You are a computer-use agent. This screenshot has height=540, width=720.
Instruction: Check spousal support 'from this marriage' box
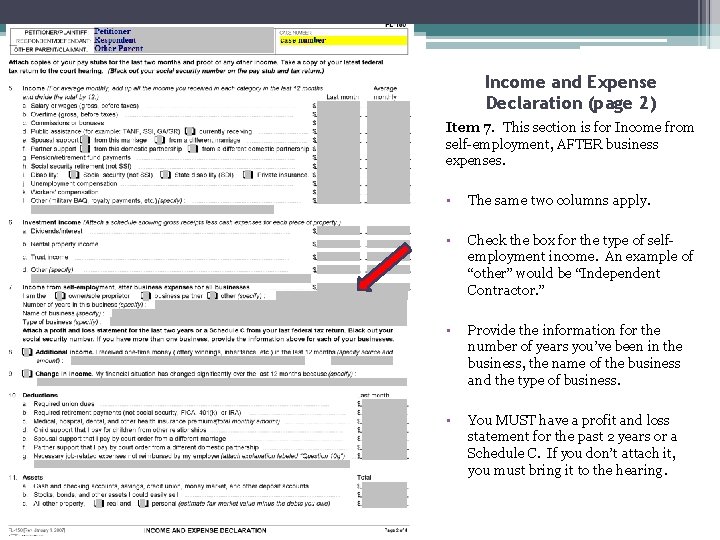tap(85, 140)
